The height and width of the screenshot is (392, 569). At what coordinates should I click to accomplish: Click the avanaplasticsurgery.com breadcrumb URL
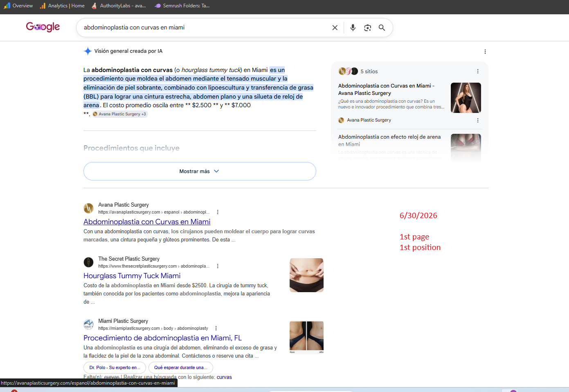tap(154, 212)
